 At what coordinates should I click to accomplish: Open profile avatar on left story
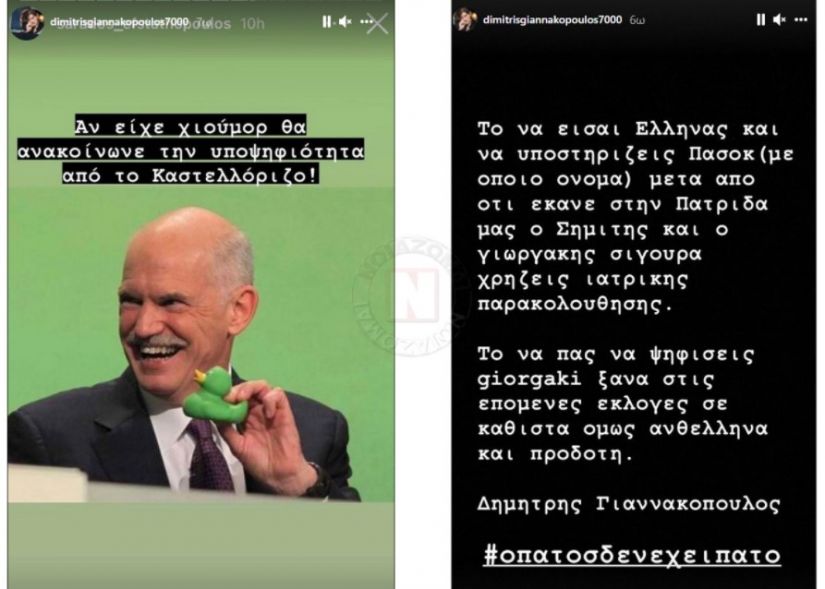pyautogui.click(x=26, y=22)
